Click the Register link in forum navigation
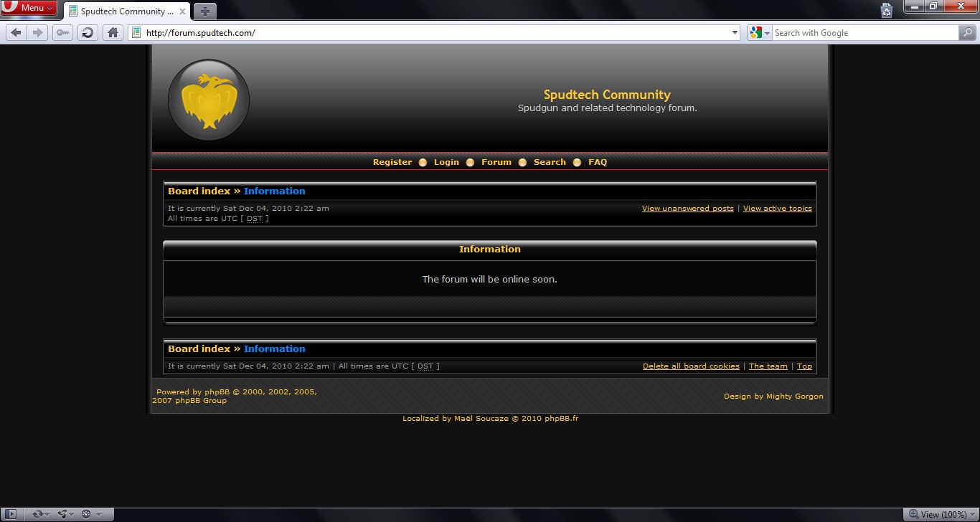Screen dimensions: 980x522 (392, 162)
